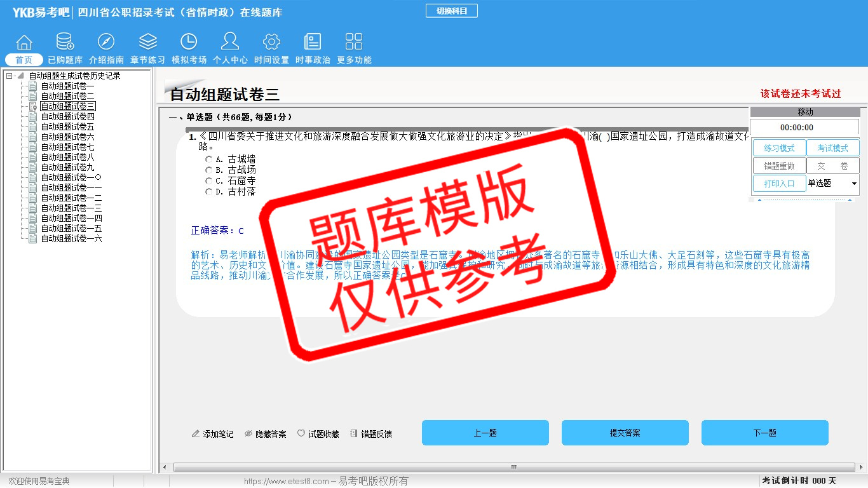Image resolution: width=868 pixels, height=488 pixels.
Task: Toggle 隐藏答案 to hide the answer
Action: pos(265,434)
